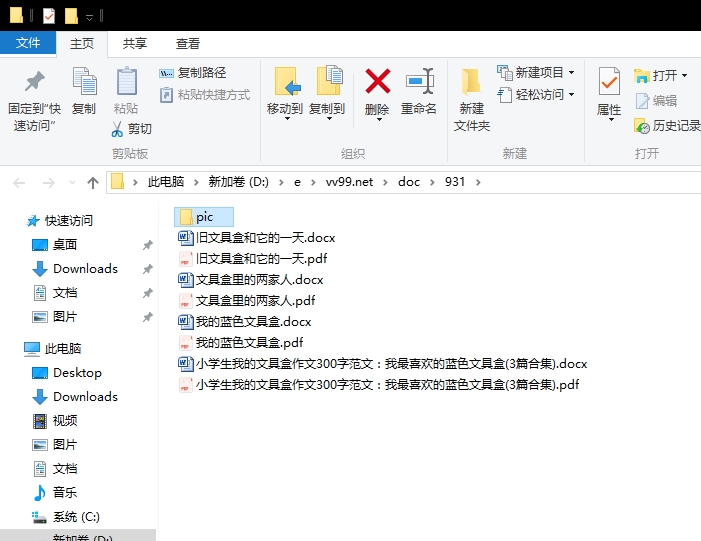Click vv99.net breadcrumb segment

(x=349, y=182)
